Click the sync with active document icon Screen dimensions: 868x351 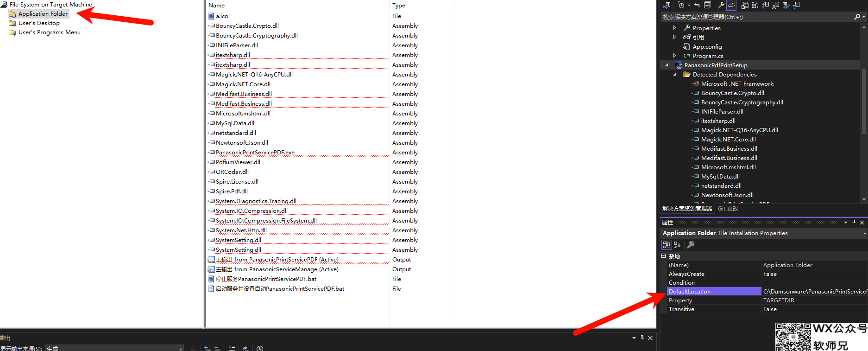pos(697,5)
